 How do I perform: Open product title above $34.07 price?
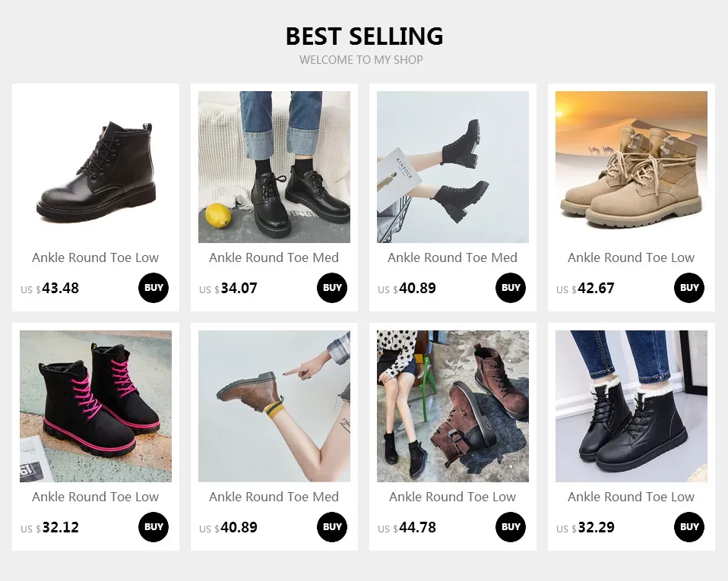point(274,257)
